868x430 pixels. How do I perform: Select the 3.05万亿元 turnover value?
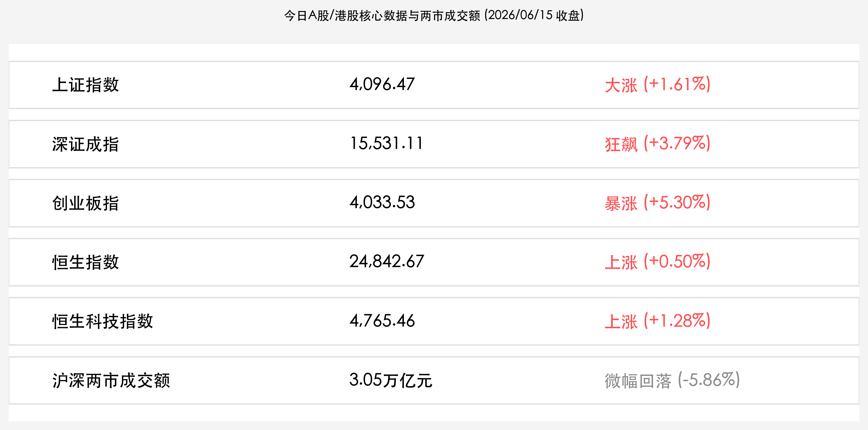tap(390, 380)
